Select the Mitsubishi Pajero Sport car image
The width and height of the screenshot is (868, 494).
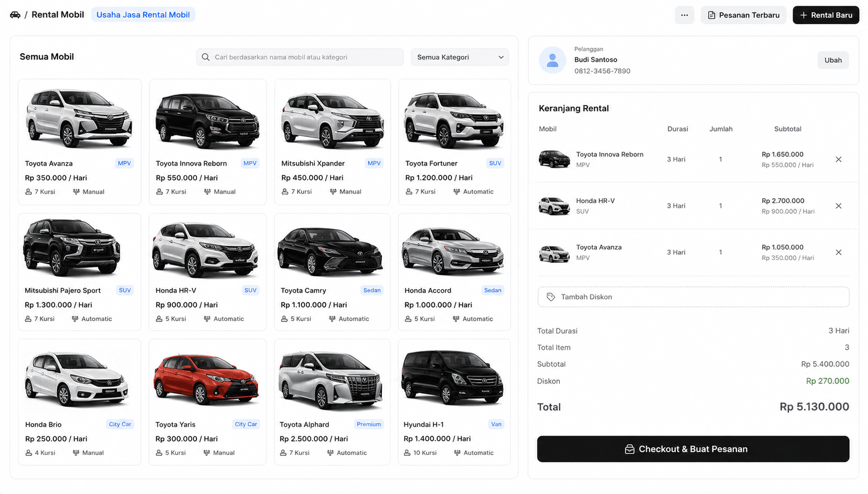click(72, 248)
